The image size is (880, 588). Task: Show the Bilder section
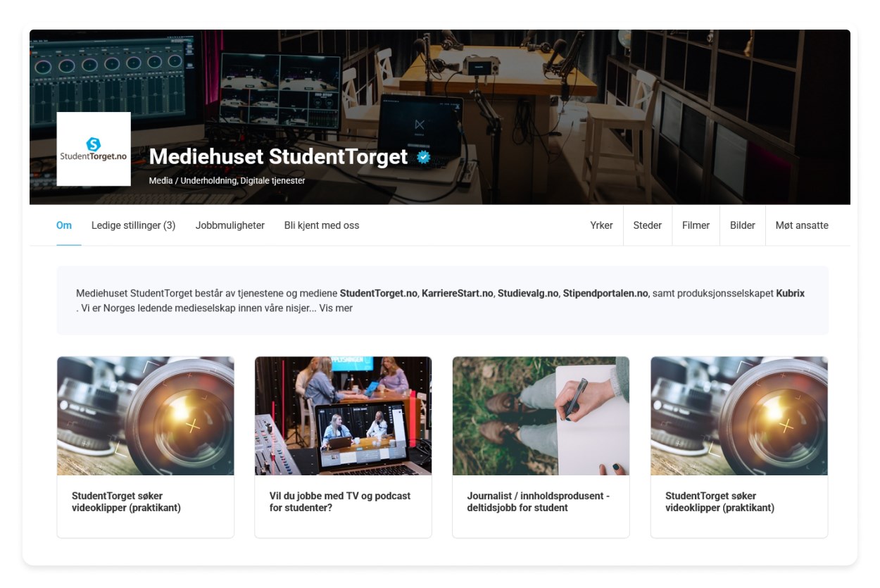(743, 225)
